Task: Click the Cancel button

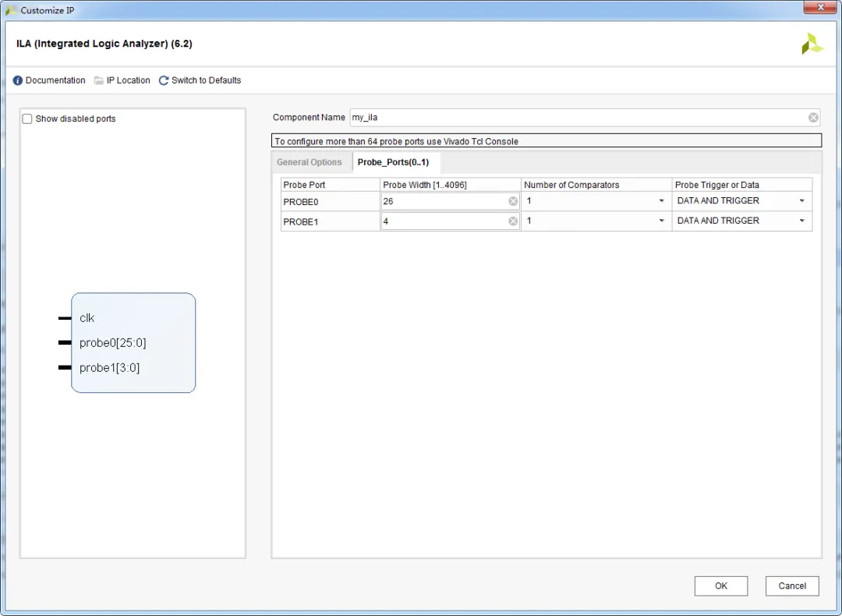Action: point(792,586)
